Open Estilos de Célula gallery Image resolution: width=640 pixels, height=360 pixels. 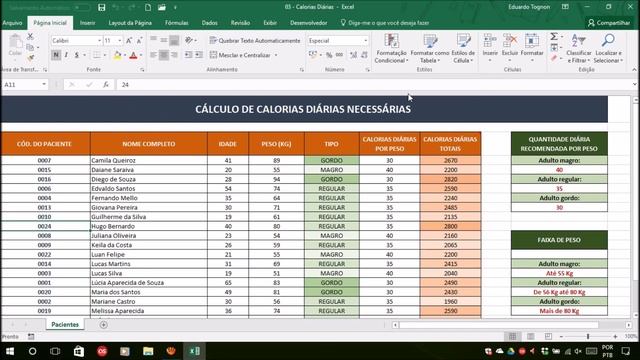pos(463,49)
